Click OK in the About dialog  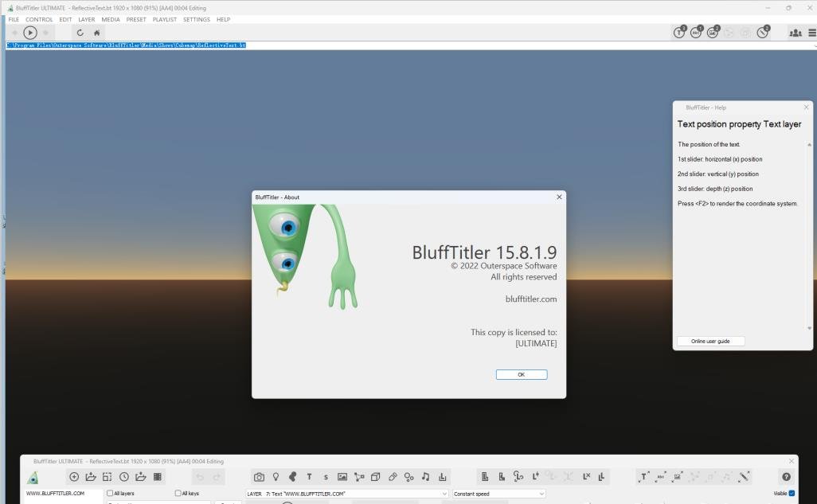tap(521, 374)
